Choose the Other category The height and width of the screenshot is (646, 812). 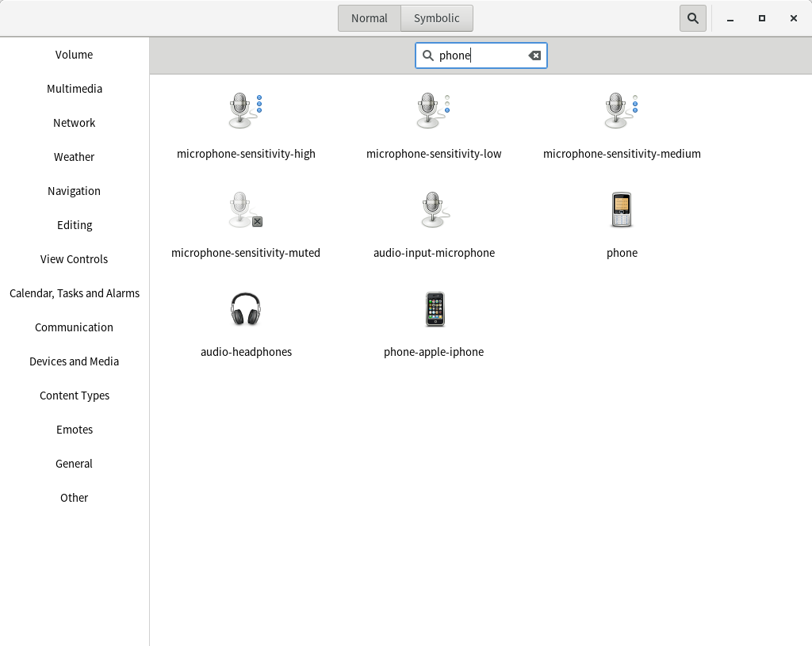[74, 498]
